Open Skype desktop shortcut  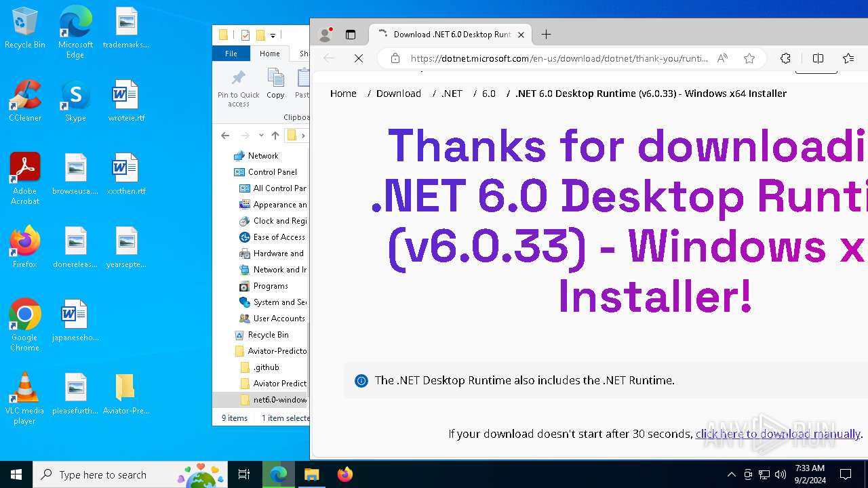pyautogui.click(x=75, y=101)
